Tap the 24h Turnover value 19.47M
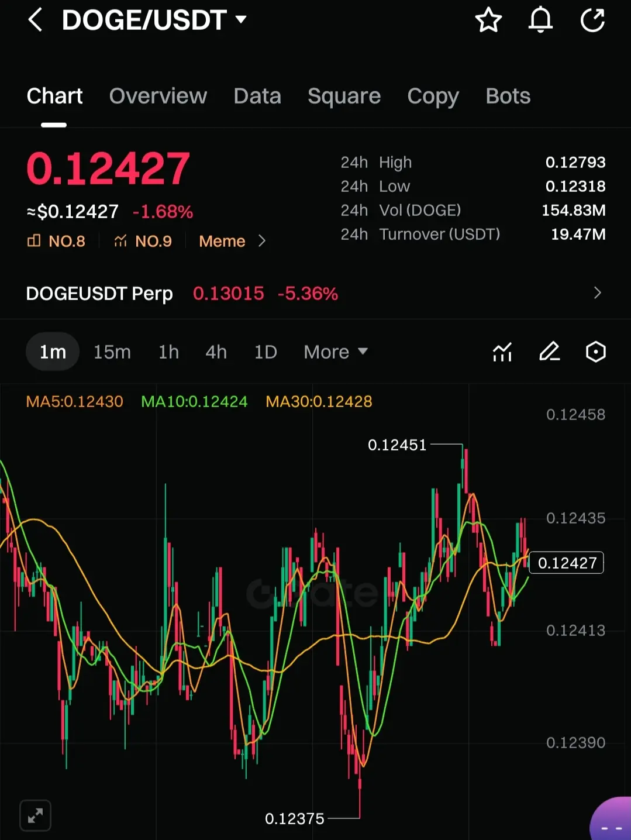 point(578,234)
